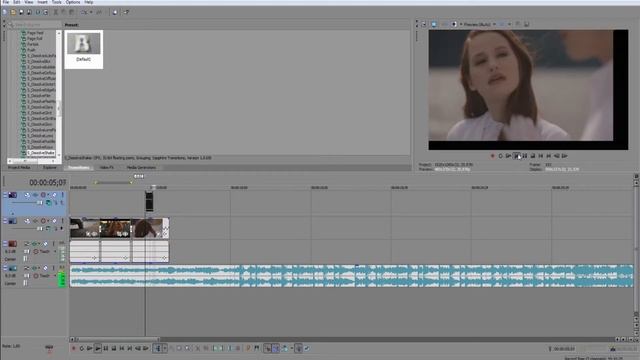
Task: Select the Push transition in the list
Action: (31, 50)
